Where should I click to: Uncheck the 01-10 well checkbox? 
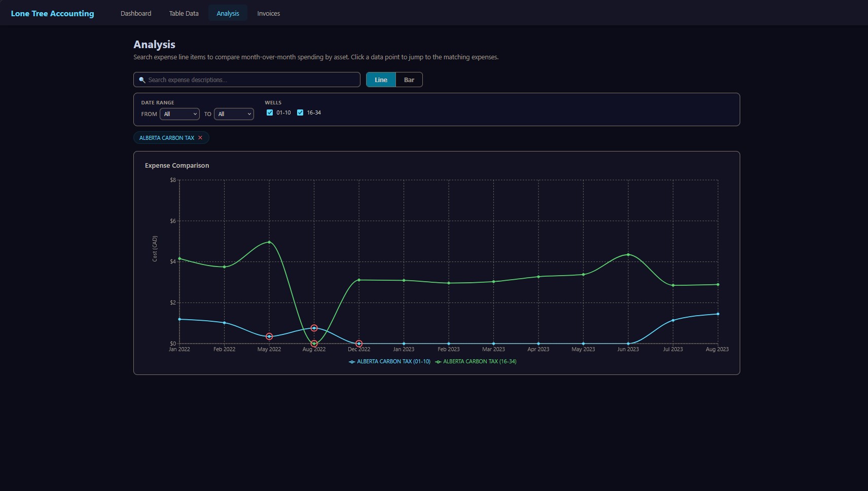[x=270, y=112]
